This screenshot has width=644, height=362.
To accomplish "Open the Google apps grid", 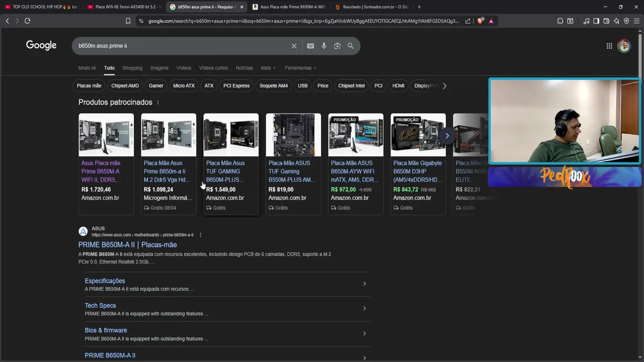I will click(609, 46).
